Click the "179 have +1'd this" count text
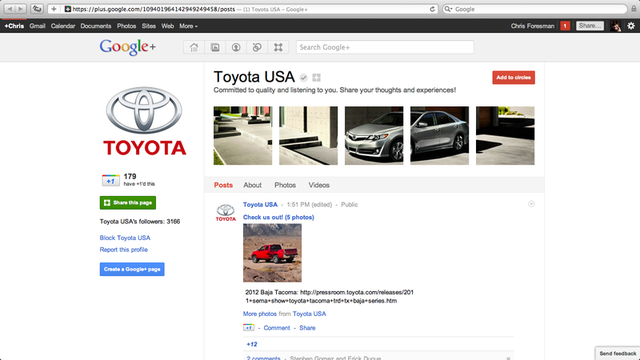The width and height of the screenshot is (640, 360). [x=139, y=180]
